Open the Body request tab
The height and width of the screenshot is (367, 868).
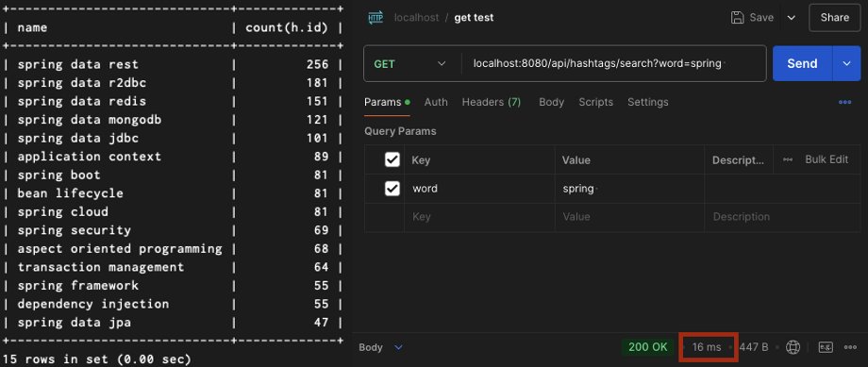click(x=551, y=102)
